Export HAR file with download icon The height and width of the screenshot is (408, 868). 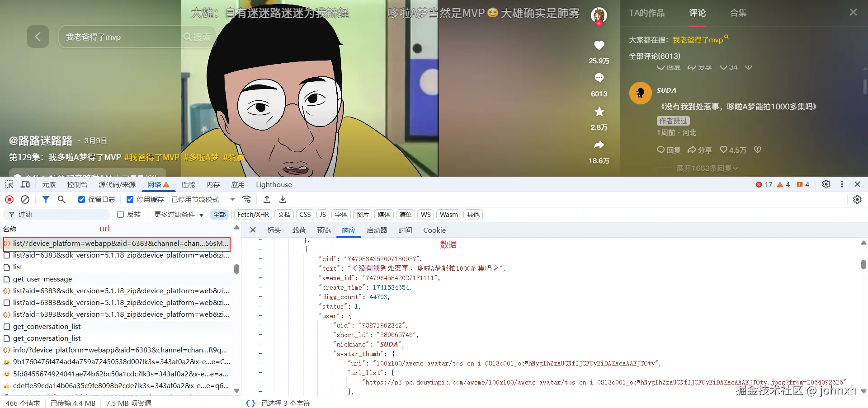(283, 199)
